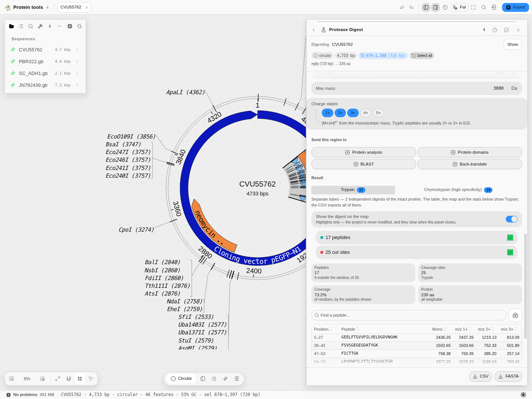Image resolution: width=532 pixels, height=399 pixels.
Task: Zoom out of the plasmid map
Action: (11, 379)
